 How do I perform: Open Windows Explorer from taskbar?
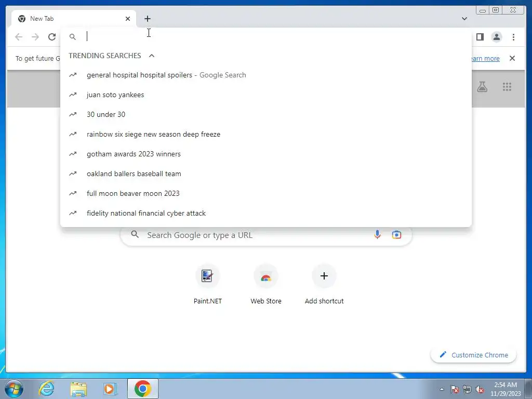[x=78, y=389]
